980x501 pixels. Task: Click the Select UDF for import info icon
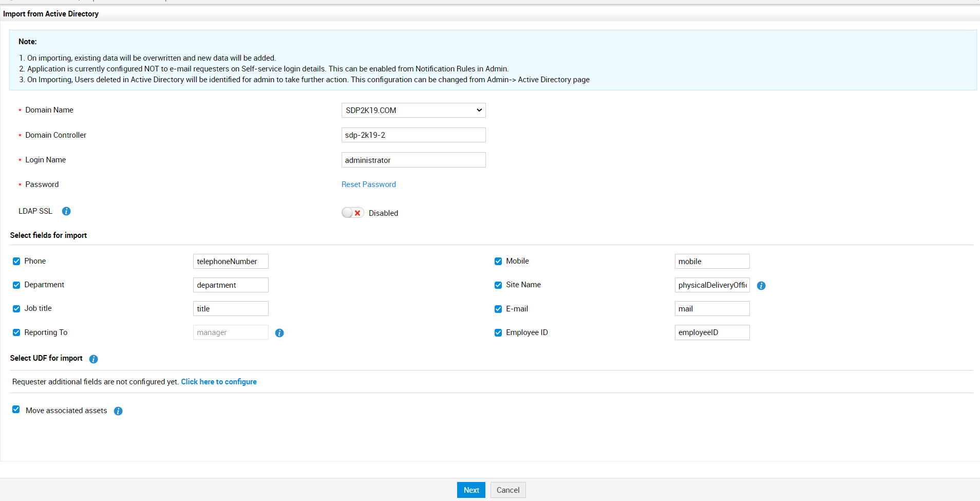pos(93,359)
